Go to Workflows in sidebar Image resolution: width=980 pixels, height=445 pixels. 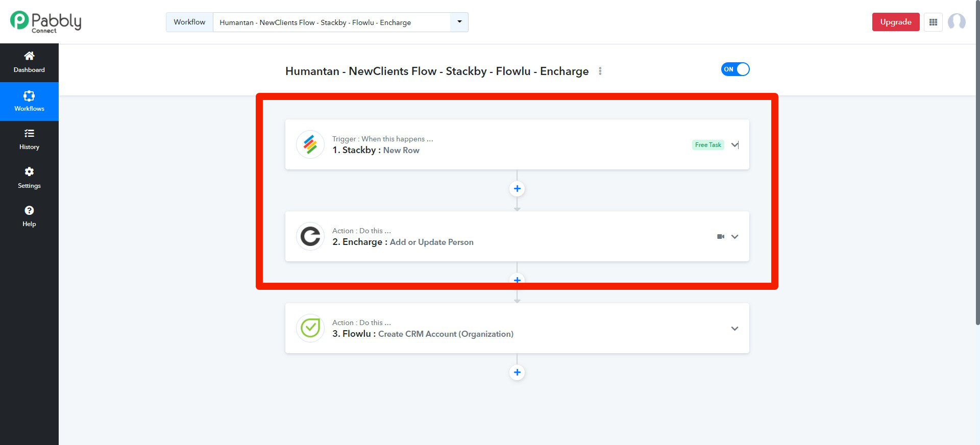point(29,102)
